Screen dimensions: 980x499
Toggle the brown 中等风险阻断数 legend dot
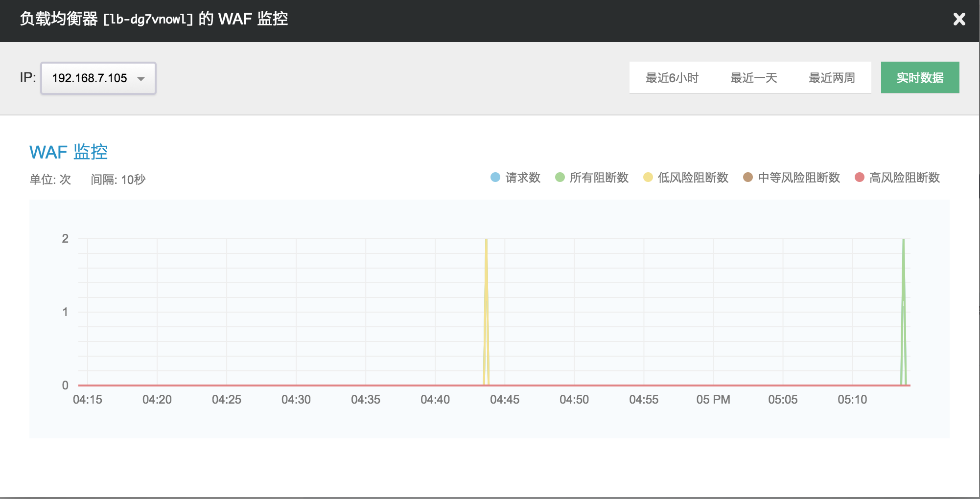(x=748, y=178)
